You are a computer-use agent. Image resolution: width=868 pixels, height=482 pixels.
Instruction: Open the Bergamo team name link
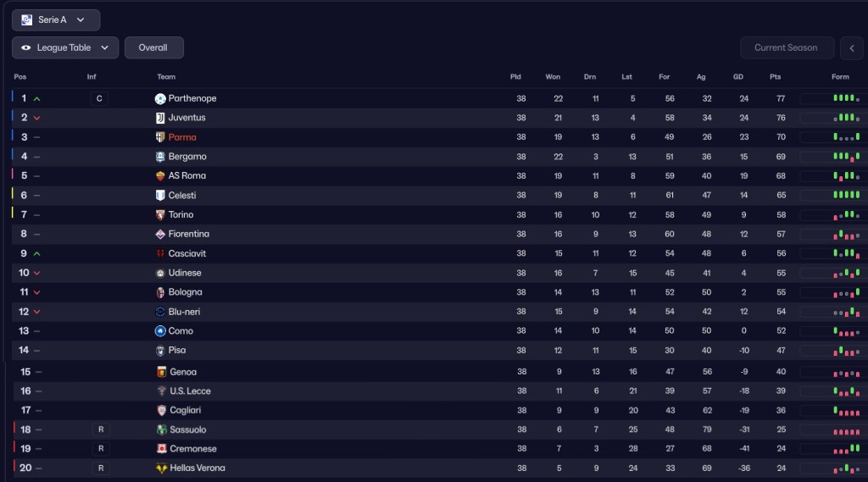pyautogui.click(x=187, y=157)
